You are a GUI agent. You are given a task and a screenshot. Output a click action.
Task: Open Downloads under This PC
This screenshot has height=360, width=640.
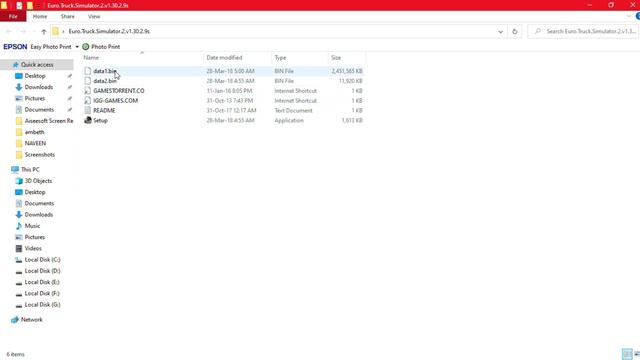[x=38, y=215]
